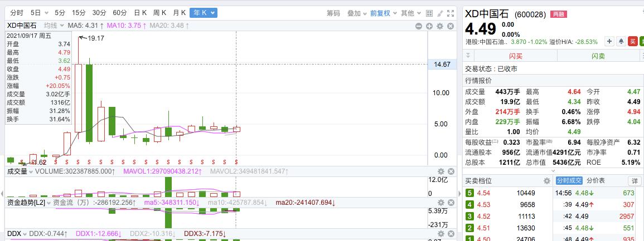644x241 pixels.
Task: Select the drawing pen tool
Action: click(440, 13)
